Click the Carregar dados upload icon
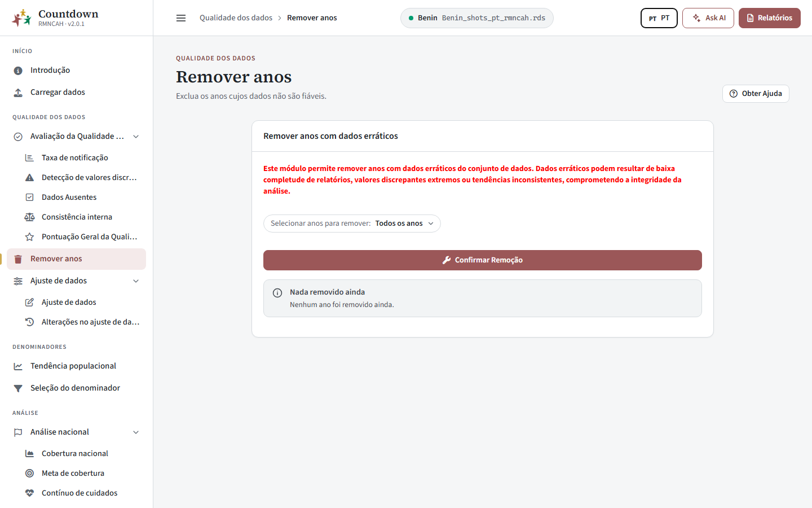Screen dimensions: 812x508 (x=18, y=93)
